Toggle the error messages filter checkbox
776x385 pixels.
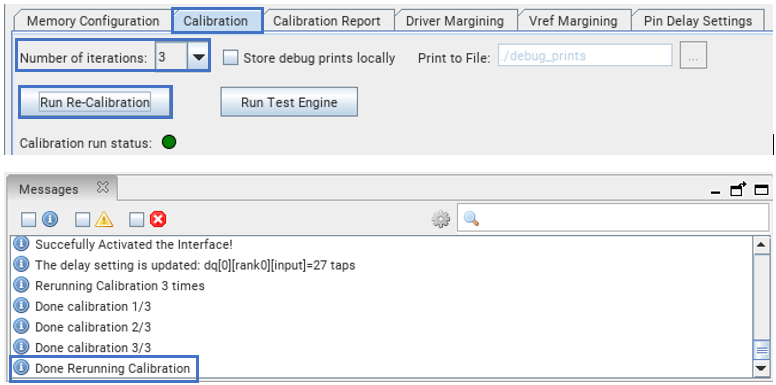[x=137, y=219]
